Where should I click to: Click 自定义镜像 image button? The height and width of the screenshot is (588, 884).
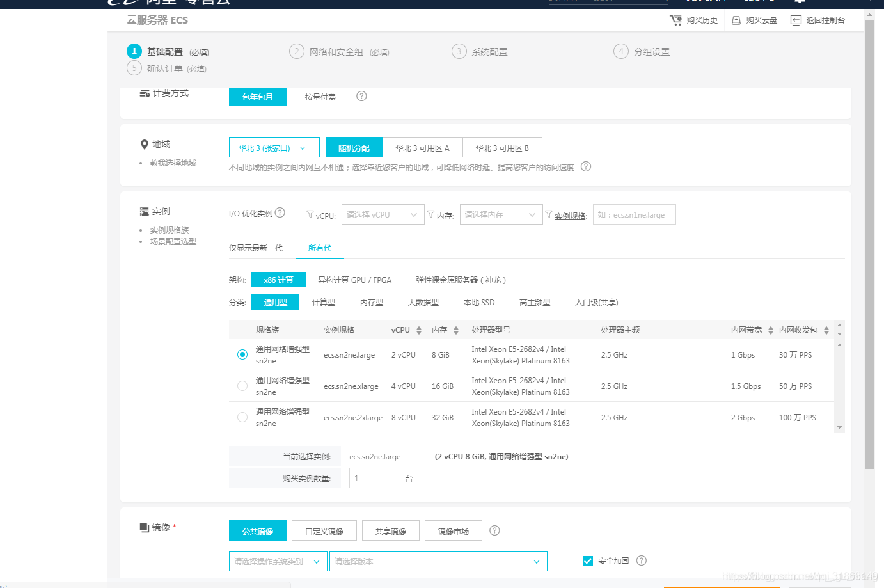[324, 530]
